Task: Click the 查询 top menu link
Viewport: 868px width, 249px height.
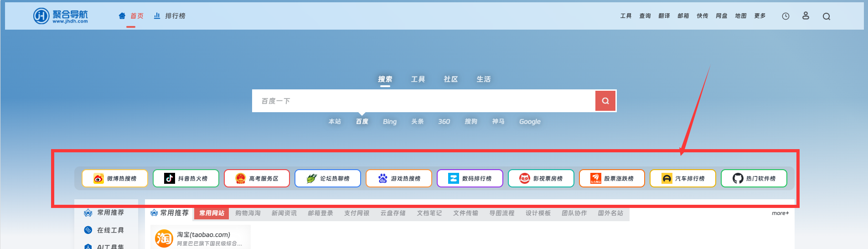Action: coord(645,16)
